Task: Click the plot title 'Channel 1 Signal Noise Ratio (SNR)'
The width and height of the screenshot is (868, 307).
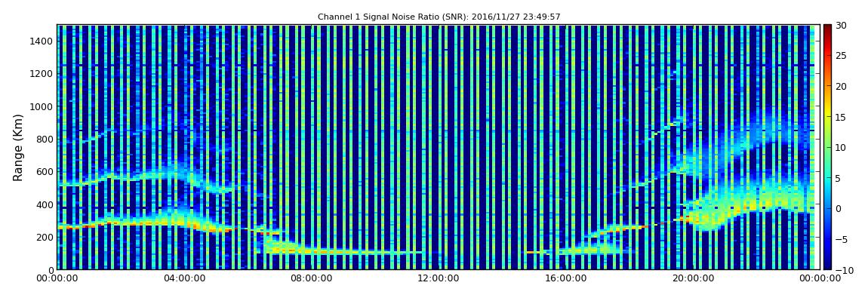Action: 439,17
